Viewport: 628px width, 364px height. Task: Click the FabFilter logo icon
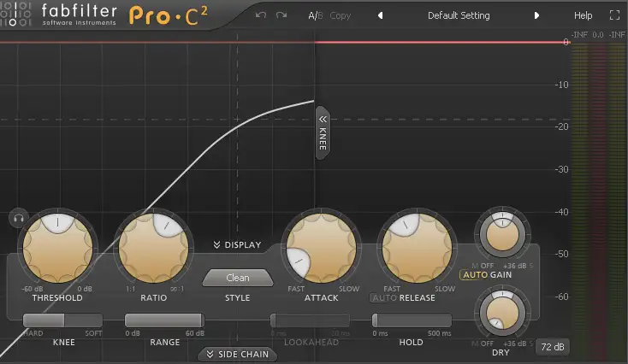(15, 14)
